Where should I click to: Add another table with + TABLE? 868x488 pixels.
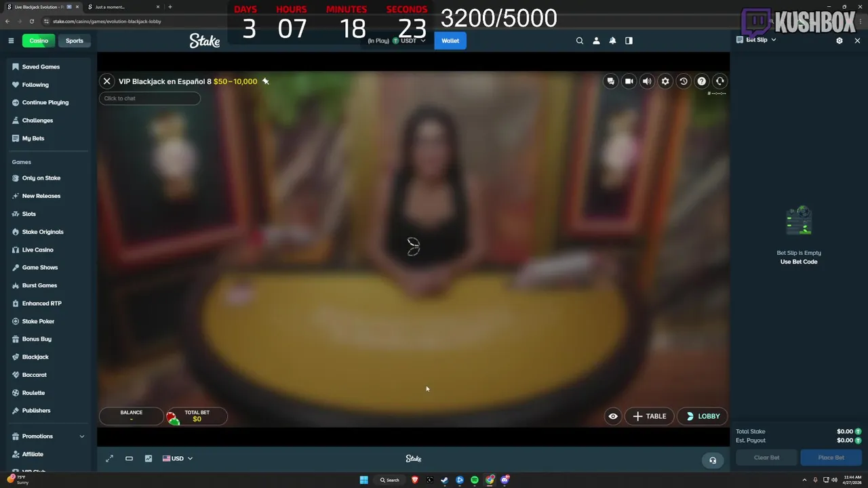[x=650, y=416]
